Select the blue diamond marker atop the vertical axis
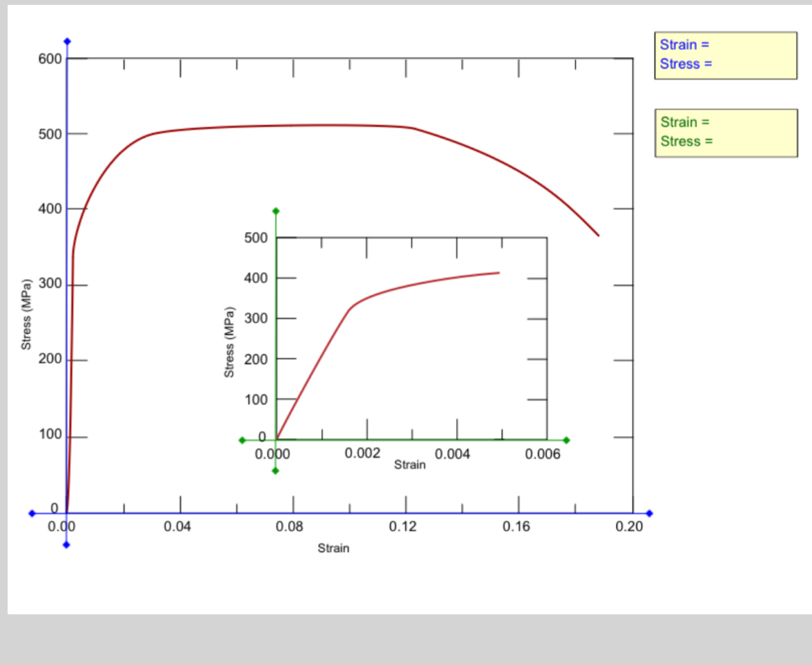 pyautogui.click(x=66, y=40)
